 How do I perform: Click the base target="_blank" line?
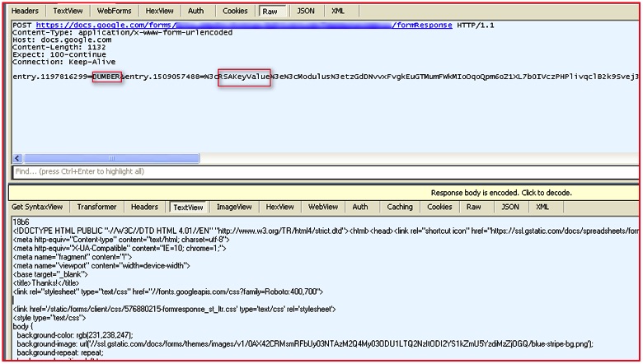(x=50, y=274)
